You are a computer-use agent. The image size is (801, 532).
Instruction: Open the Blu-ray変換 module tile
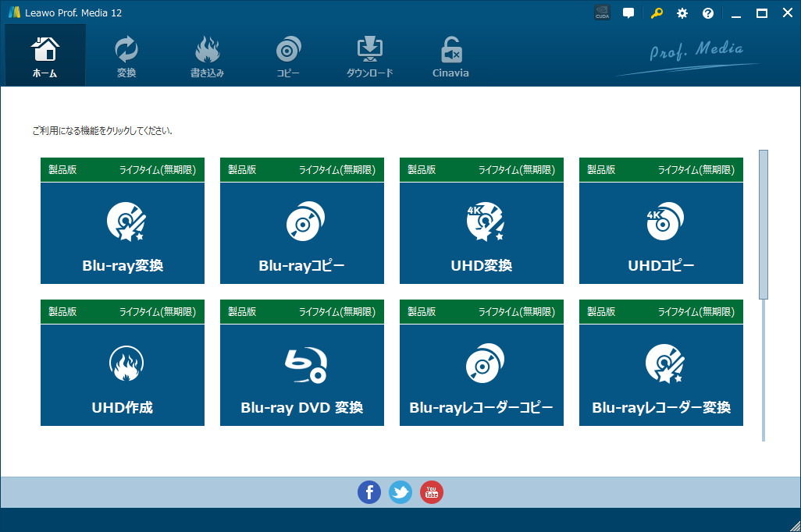tap(123, 233)
